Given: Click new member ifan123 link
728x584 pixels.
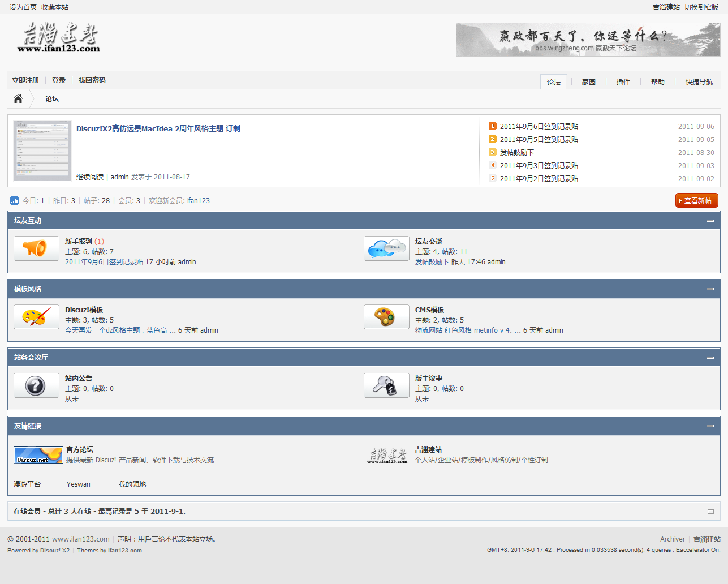Looking at the screenshot, I should (199, 200).
